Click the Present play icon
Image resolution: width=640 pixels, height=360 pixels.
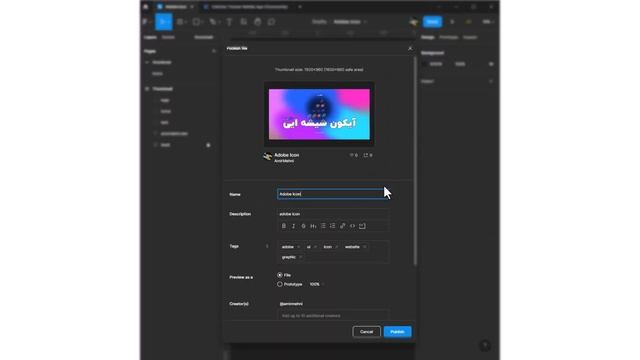tap(452, 22)
